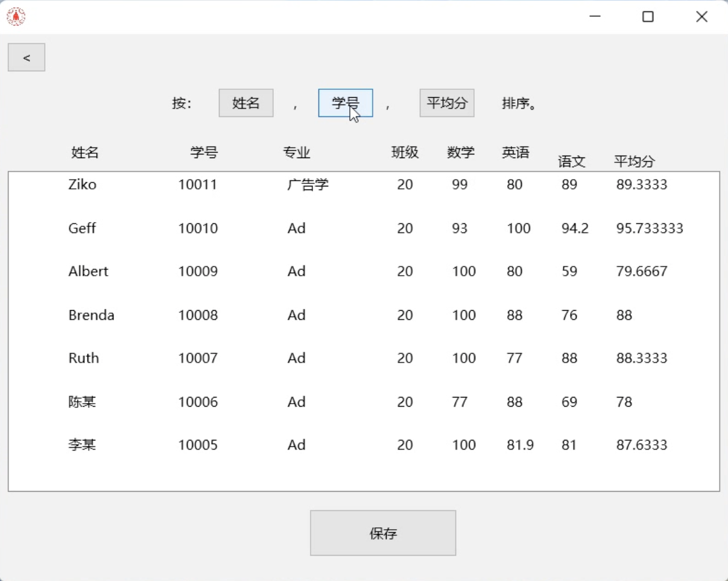Sort the table by 学号 (student ID)

click(345, 103)
